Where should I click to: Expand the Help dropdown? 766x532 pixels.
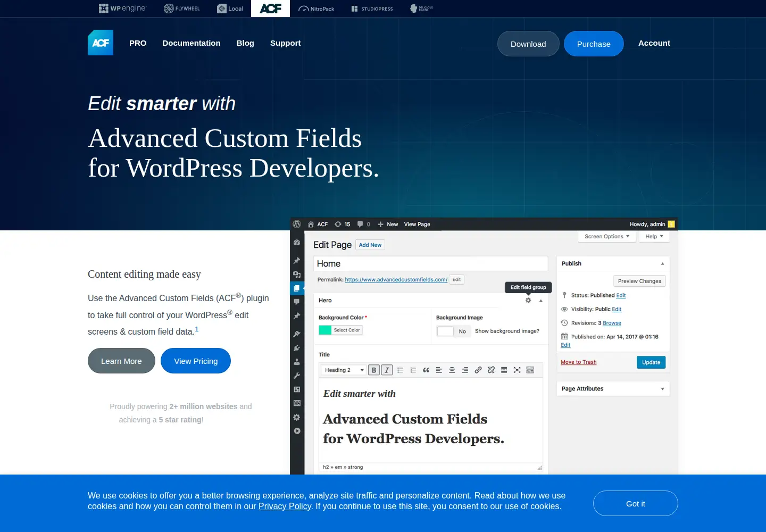[x=654, y=236]
